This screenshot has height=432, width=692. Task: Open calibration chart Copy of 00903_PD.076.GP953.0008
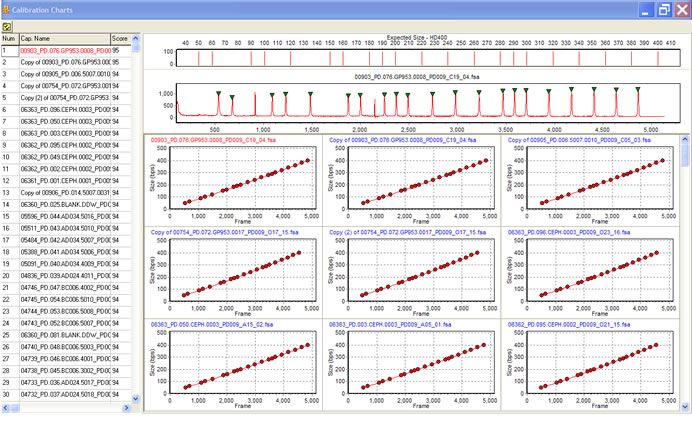(x=412, y=179)
